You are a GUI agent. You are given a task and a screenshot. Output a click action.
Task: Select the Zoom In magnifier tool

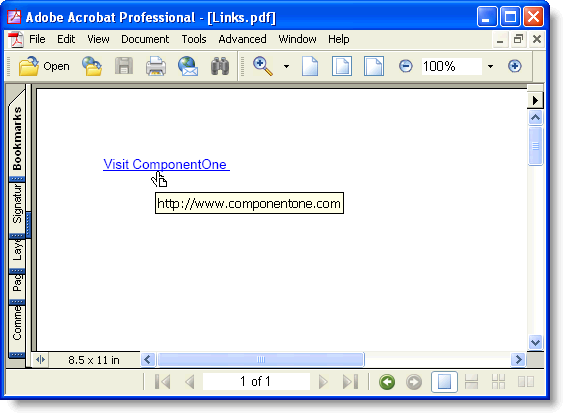click(x=263, y=66)
